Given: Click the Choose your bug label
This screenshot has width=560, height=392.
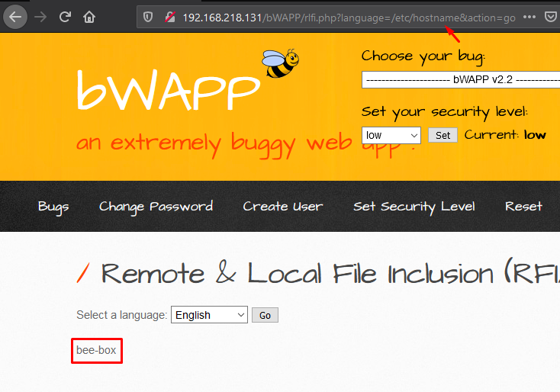Looking at the screenshot, I should point(423,56).
